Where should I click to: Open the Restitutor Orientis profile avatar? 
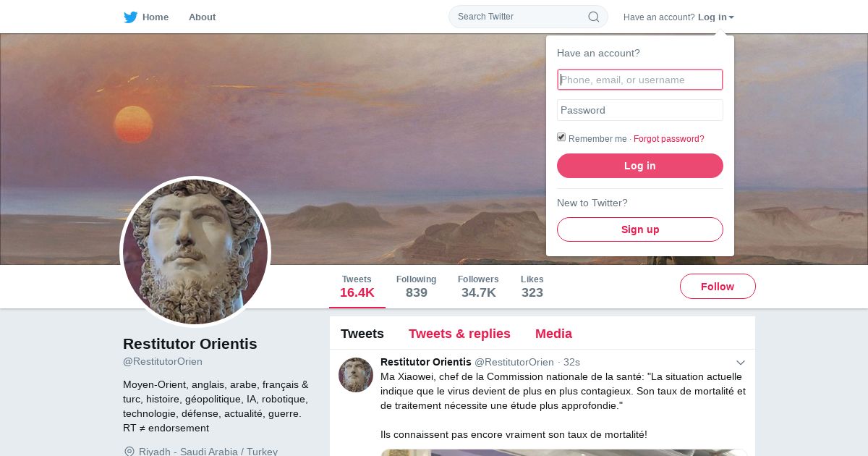[x=195, y=252]
